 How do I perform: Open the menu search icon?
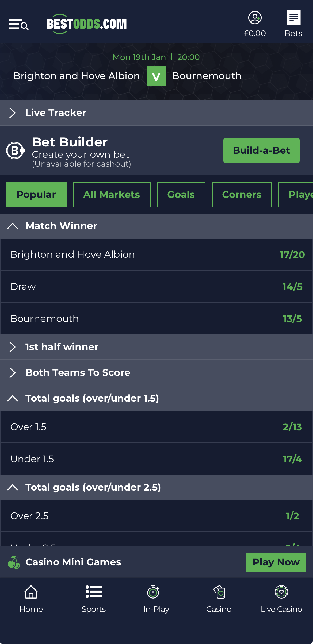point(19,25)
